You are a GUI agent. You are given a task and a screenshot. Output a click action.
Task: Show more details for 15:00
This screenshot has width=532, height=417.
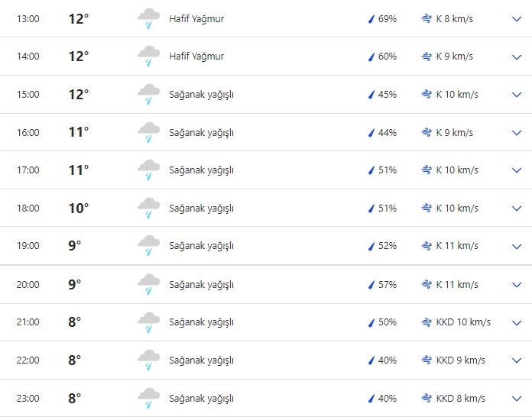(x=516, y=94)
